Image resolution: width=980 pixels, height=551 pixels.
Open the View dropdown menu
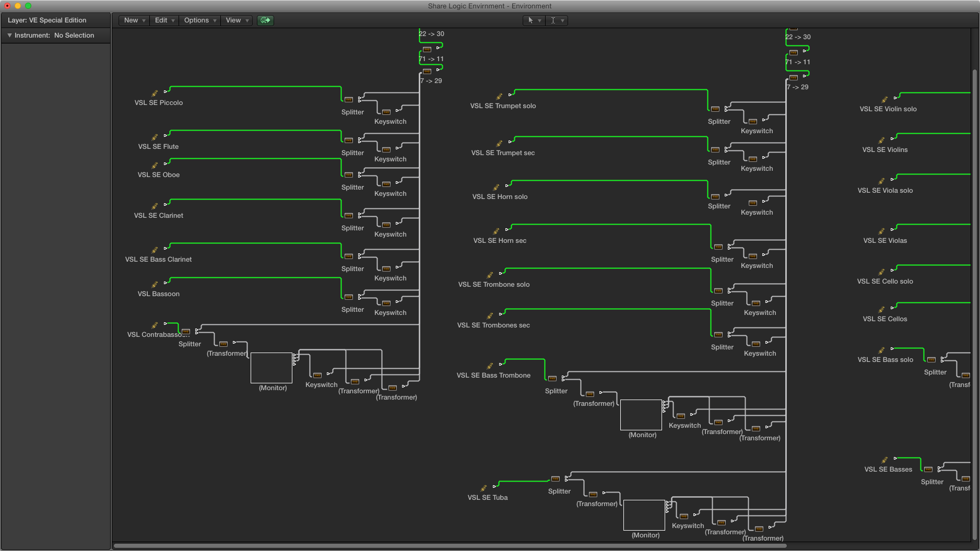(x=237, y=20)
